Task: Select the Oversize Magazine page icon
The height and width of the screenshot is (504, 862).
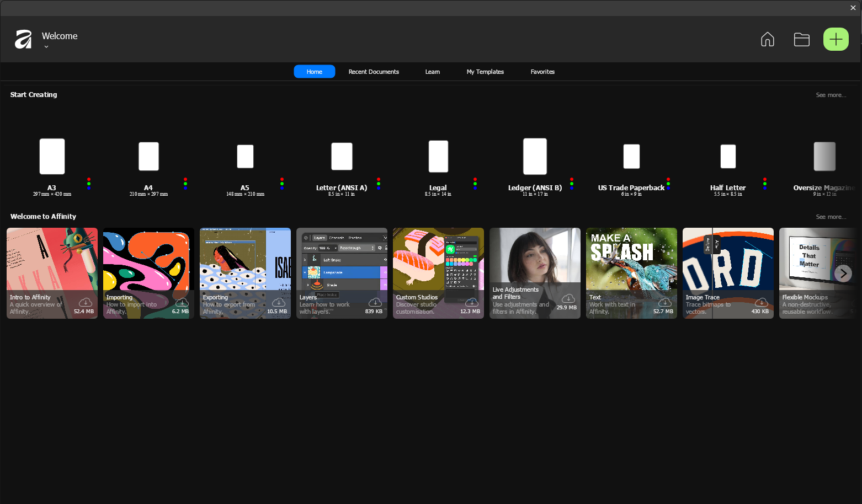Action: pos(824,157)
